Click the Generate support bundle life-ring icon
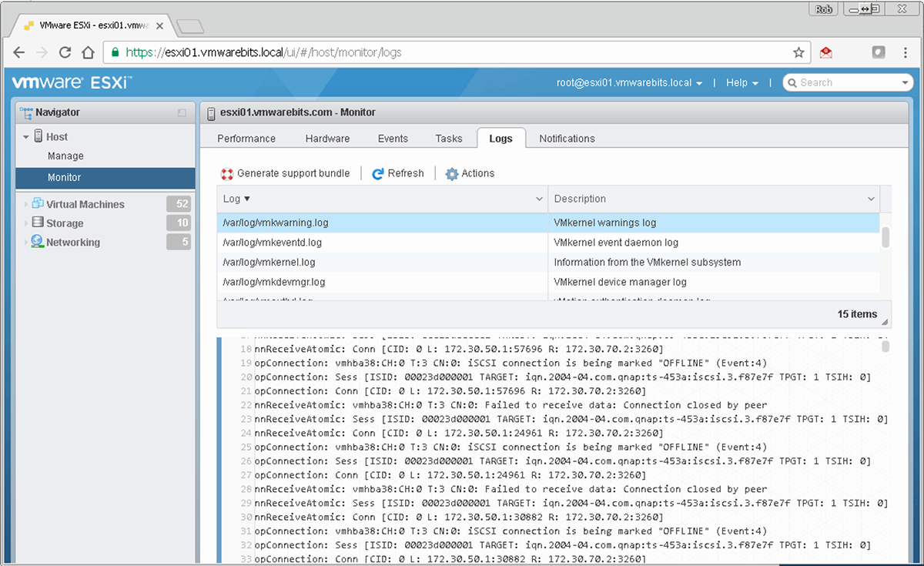This screenshot has height=566, width=924. pos(226,173)
